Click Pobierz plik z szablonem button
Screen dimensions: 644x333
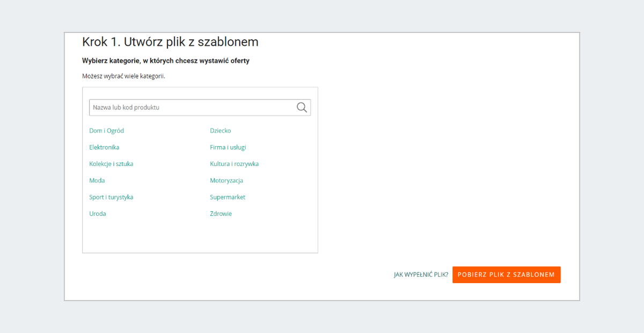tap(507, 274)
